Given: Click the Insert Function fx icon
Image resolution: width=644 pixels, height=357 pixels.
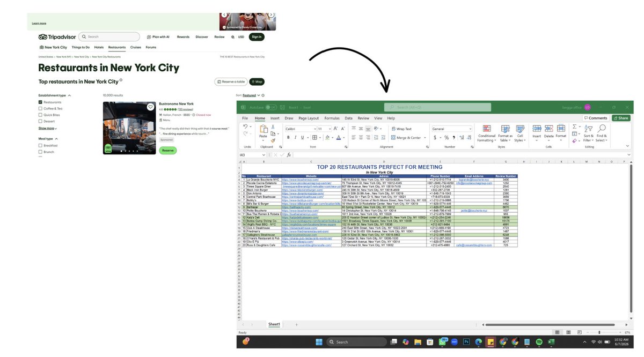Looking at the screenshot, I should 289,155.
